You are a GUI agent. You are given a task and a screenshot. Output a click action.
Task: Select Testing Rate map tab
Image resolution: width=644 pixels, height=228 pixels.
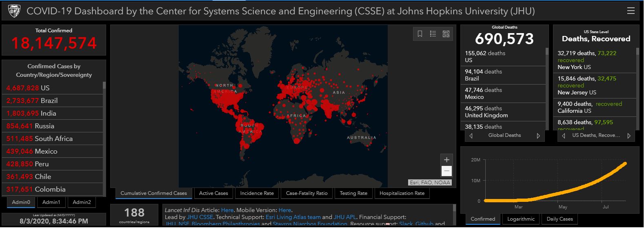pyautogui.click(x=353, y=193)
